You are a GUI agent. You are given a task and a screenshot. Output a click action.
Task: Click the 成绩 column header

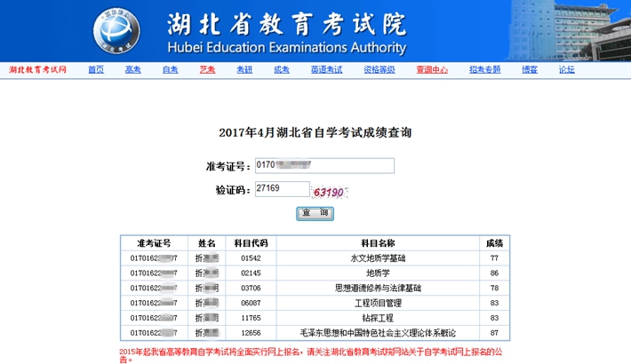pyautogui.click(x=493, y=242)
